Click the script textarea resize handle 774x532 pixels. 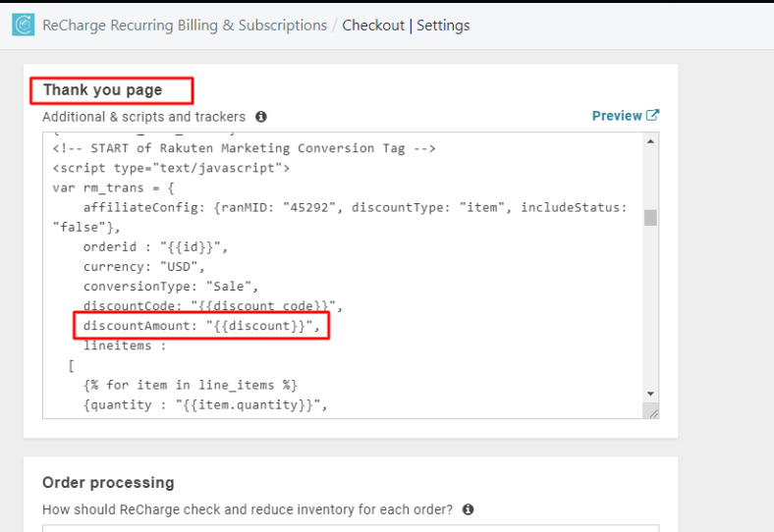point(651,412)
